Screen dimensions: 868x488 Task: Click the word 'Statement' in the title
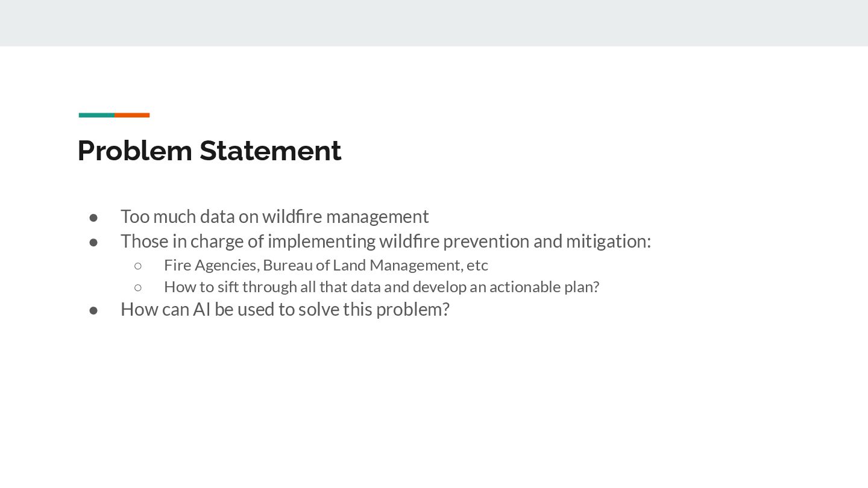tap(271, 151)
